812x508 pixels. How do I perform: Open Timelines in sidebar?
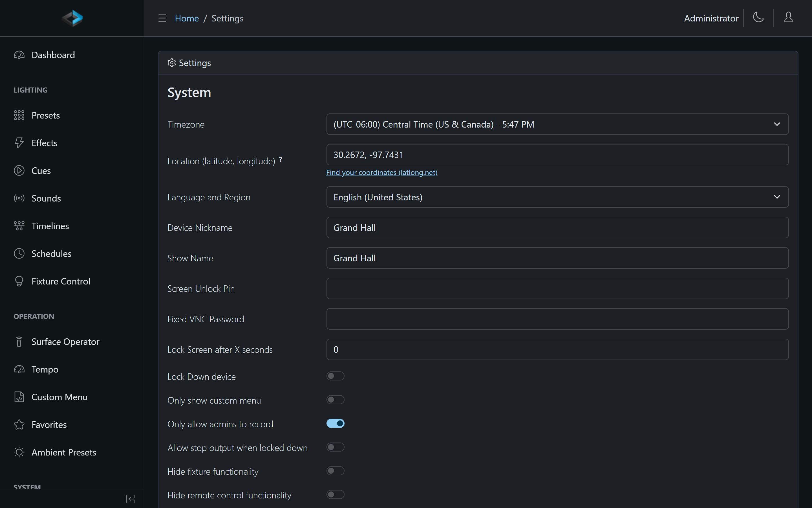[50, 226]
